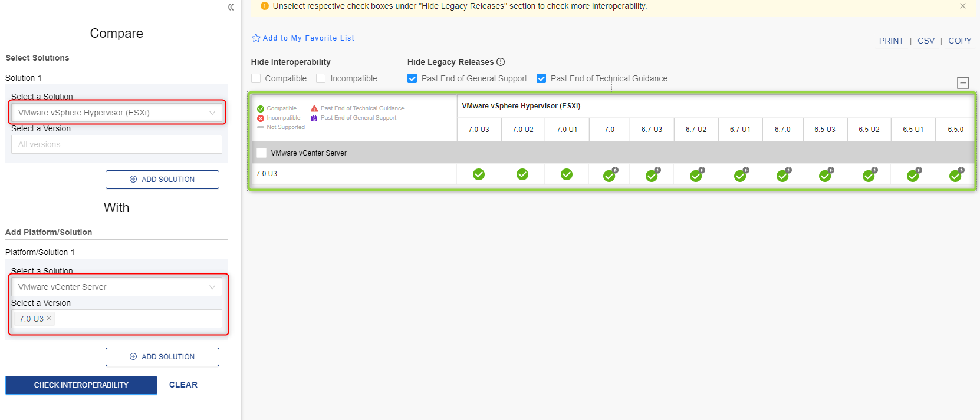Click compatibility icon under 6.7.0 column
Viewport: 980px width, 420px height.
[783, 175]
